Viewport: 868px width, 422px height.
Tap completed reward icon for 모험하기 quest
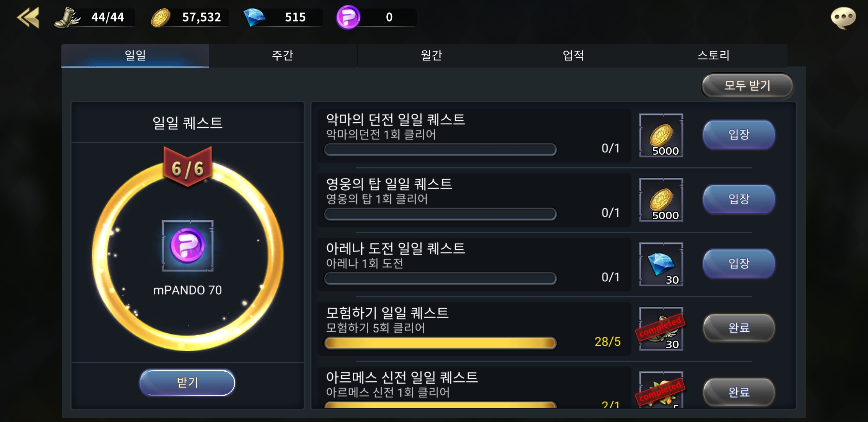pyautogui.click(x=661, y=329)
